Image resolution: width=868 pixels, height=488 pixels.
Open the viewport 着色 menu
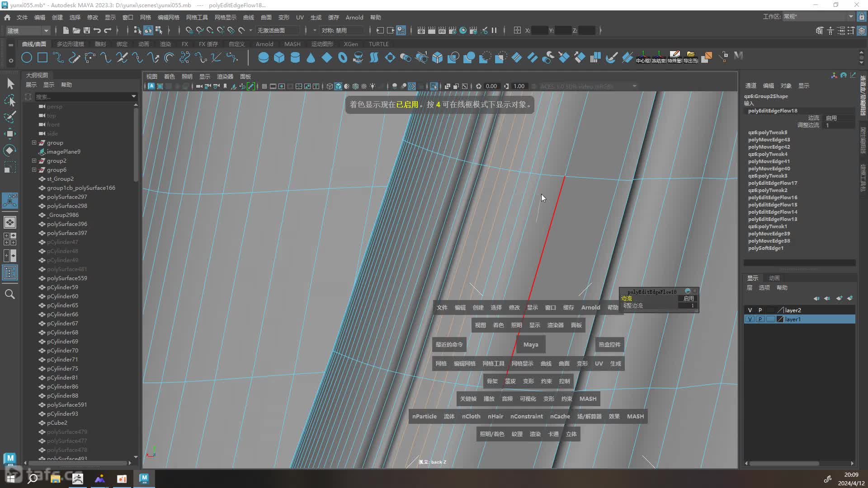tap(170, 76)
